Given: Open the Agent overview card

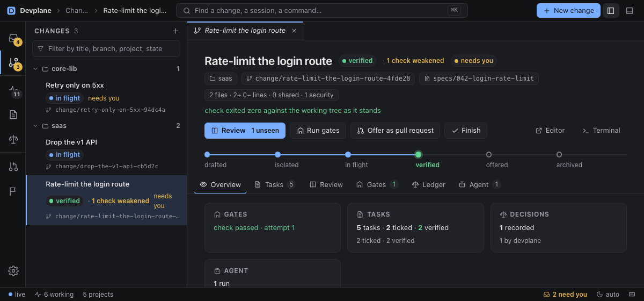Looking at the screenshot, I should [273, 273].
